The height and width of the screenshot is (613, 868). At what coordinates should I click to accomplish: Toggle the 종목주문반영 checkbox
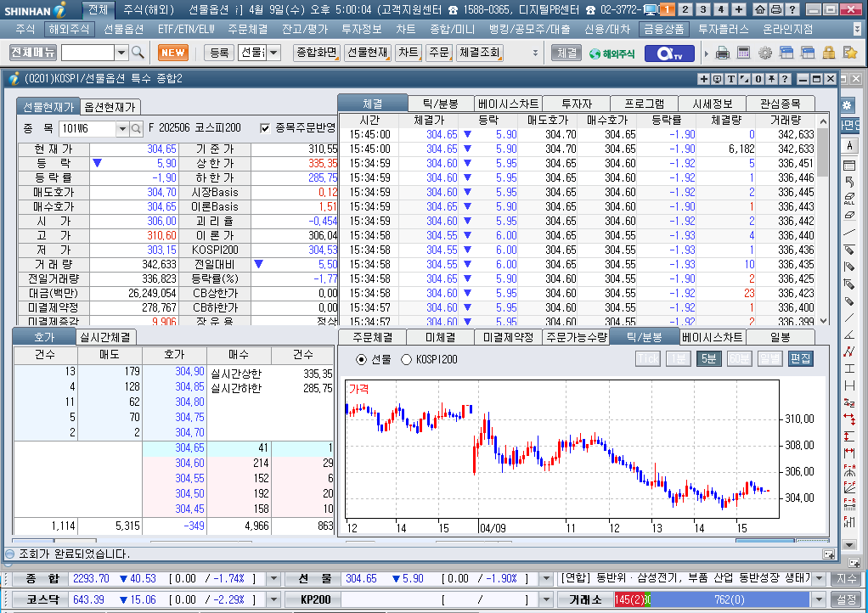tap(265, 128)
